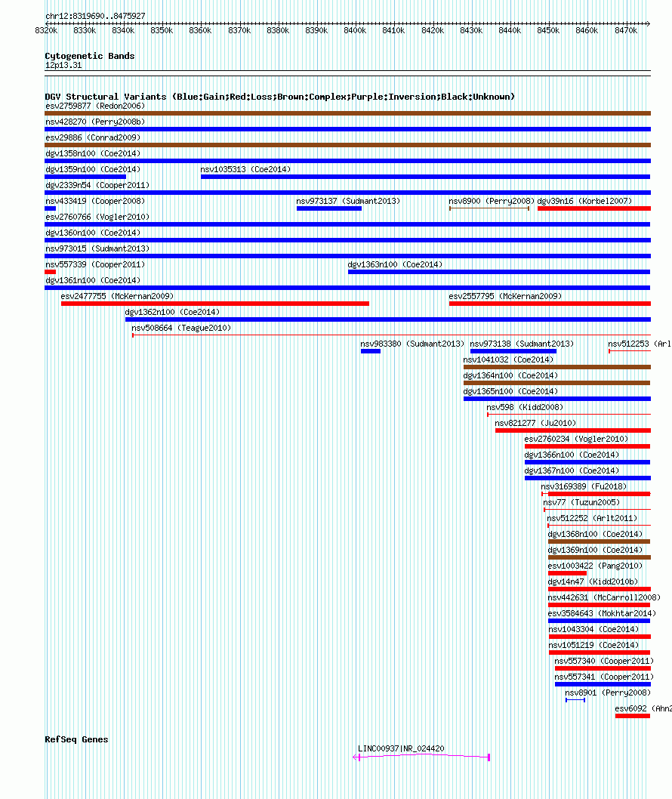Click the Cytogenetic Bands track title
The width and height of the screenshot is (672, 799).
[90, 56]
